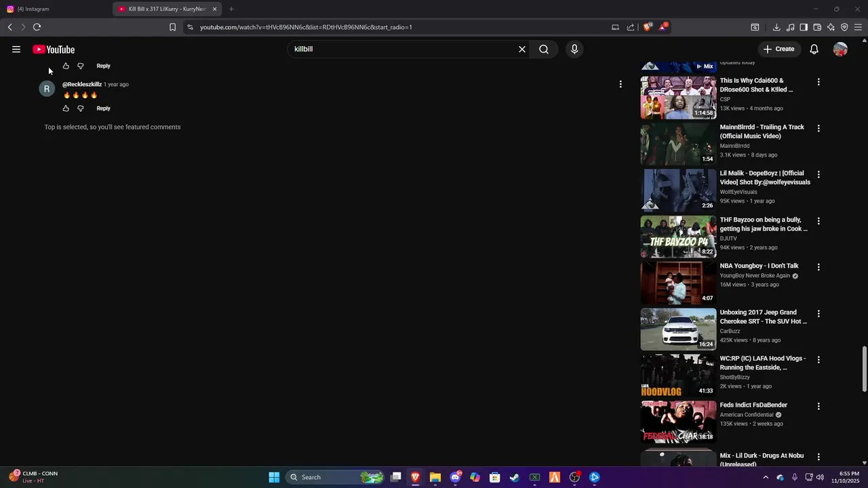Open Discord from taskbar

pyautogui.click(x=455, y=477)
